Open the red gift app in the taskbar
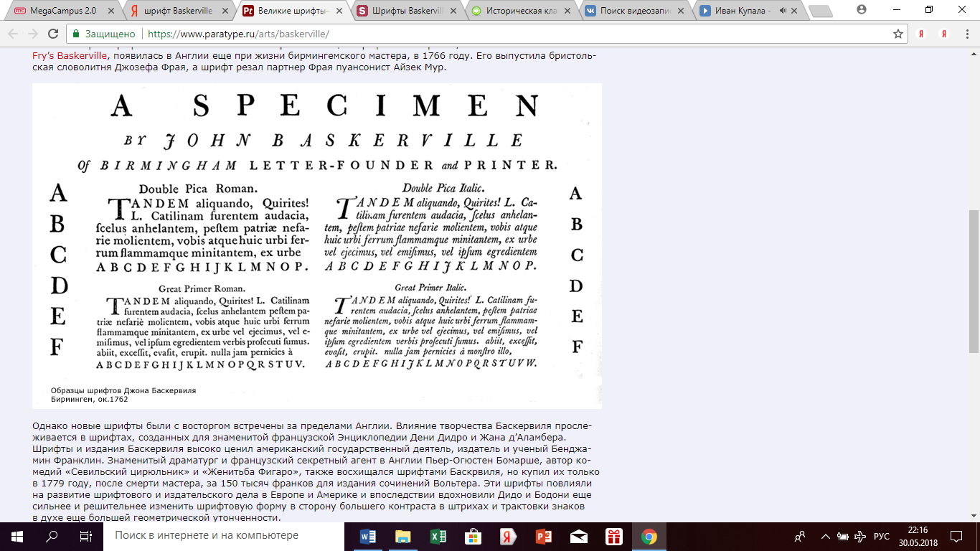Image resolution: width=980 pixels, height=551 pixels. click(613, 536)
